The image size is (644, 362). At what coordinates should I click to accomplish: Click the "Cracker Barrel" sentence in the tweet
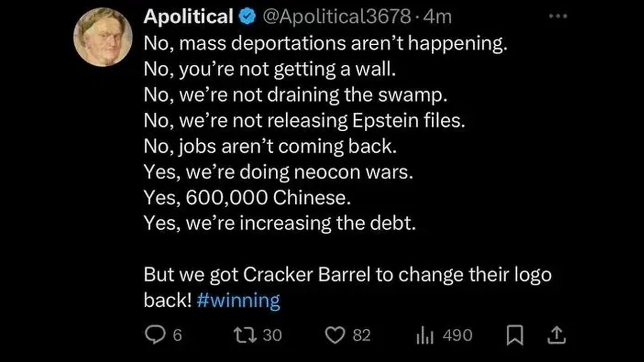pyautogui.click(x=347, y=275)
